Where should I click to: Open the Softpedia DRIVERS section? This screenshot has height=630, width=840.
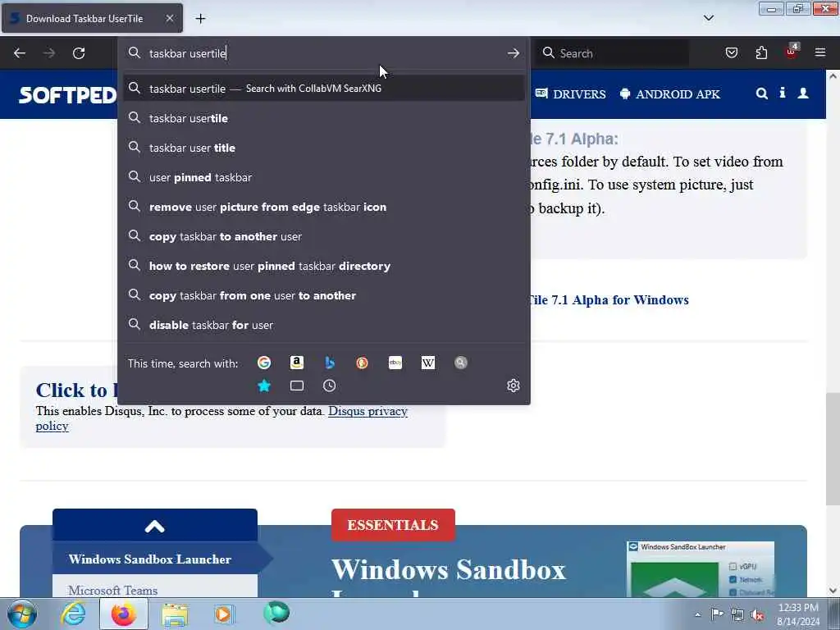pyautogui.click(x=571, y=94)
